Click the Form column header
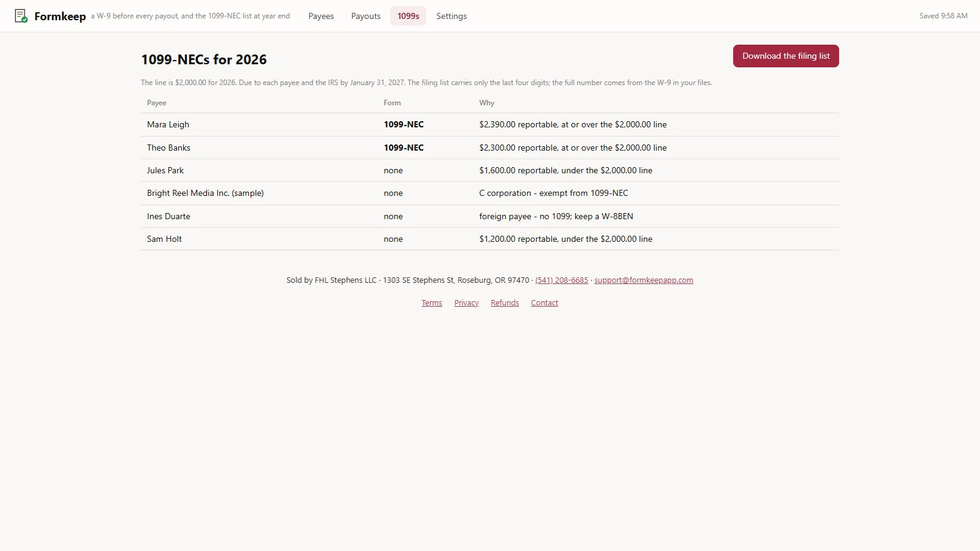 [x=392, y=103]
